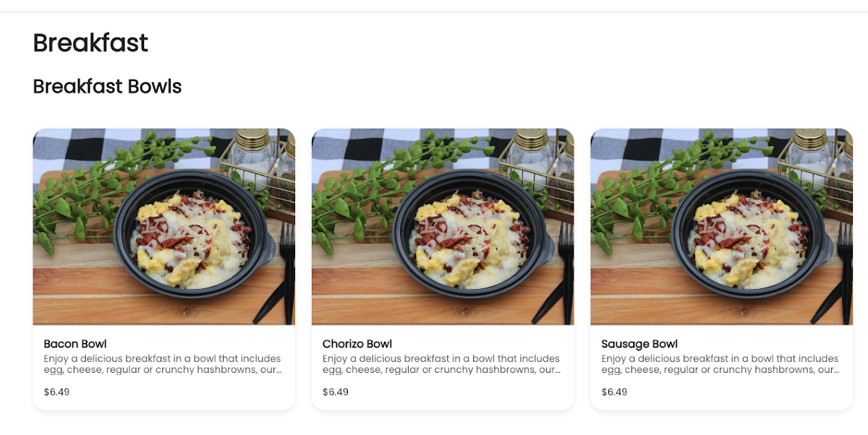Click the Bacon Bowl $6.49 price

[x=56, y=392]
